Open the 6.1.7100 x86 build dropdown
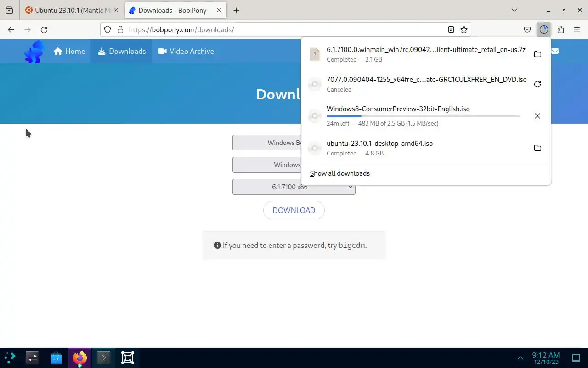 294,187
